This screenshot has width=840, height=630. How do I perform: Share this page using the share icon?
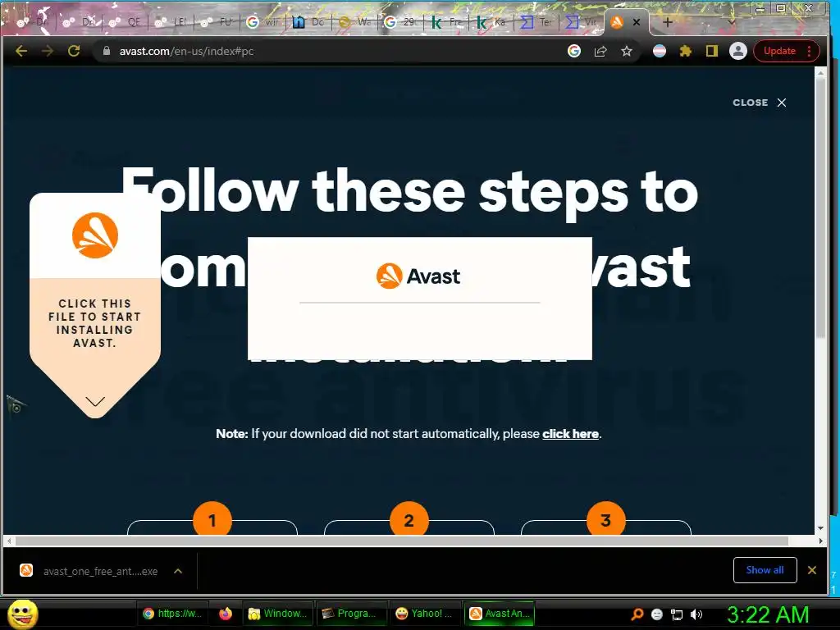click(x=600, y=51)
